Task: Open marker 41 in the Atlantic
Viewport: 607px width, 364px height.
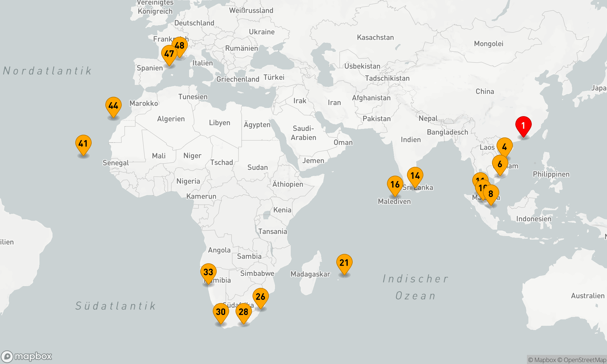Action: (83, 143)
